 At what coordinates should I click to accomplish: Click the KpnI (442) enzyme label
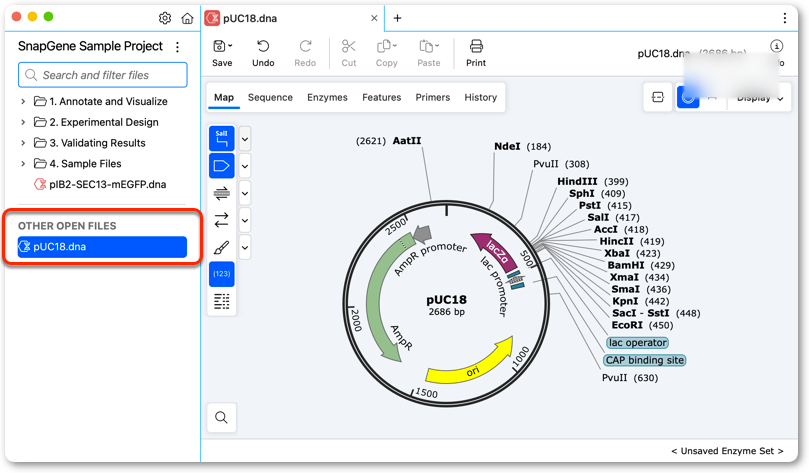[x=640, y=301]
